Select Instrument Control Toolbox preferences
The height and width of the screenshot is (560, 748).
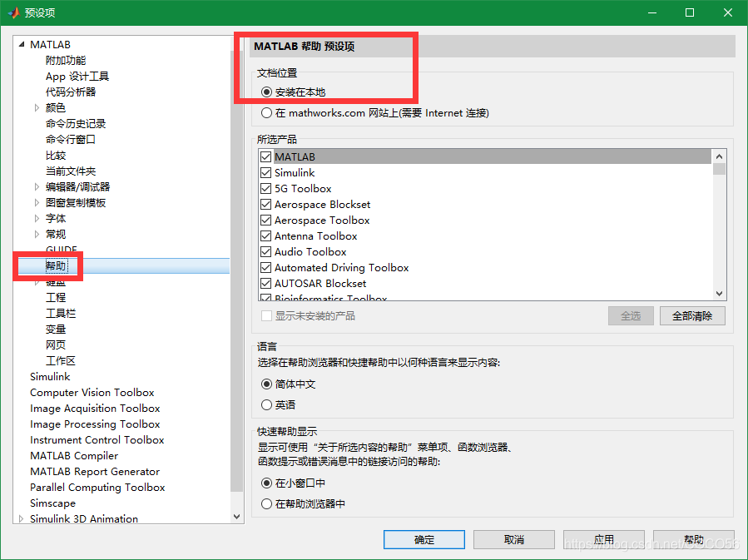coord(97,440)
